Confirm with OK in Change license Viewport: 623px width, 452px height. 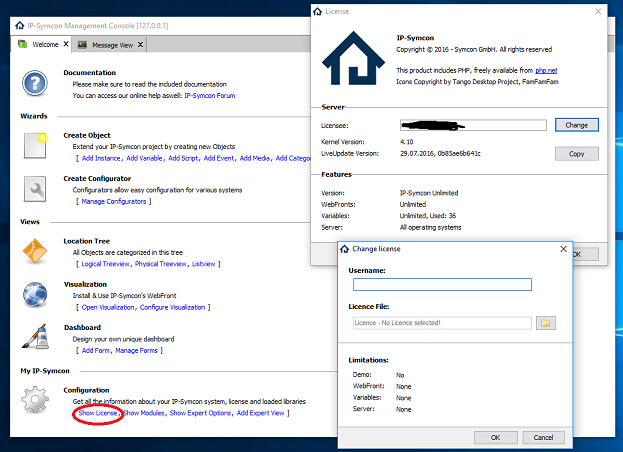pos(494,438)
